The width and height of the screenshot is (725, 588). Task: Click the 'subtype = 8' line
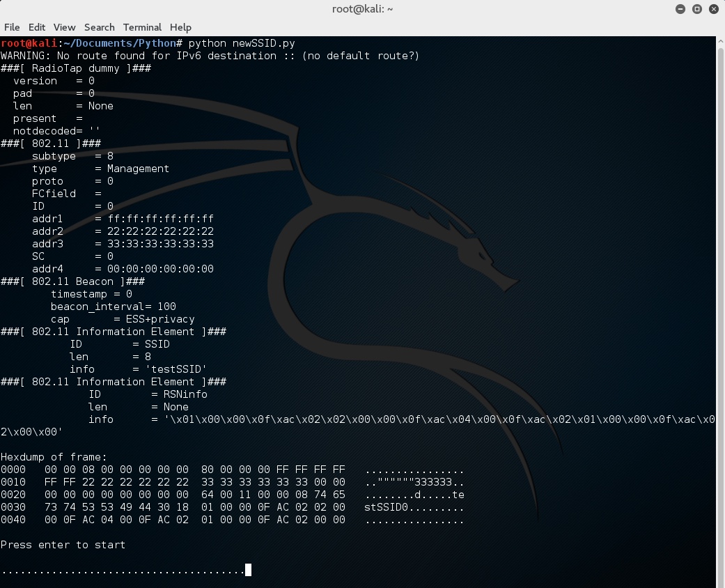click(72, 156)
